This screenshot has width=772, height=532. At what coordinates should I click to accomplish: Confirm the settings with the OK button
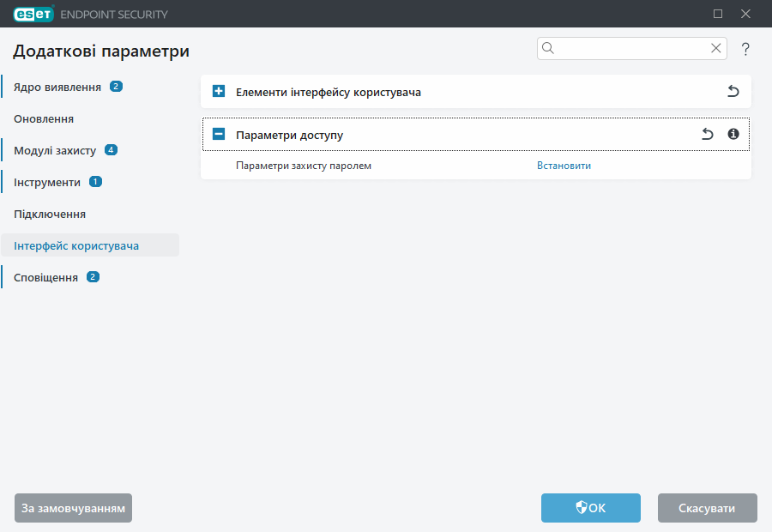tap(590, 508)
